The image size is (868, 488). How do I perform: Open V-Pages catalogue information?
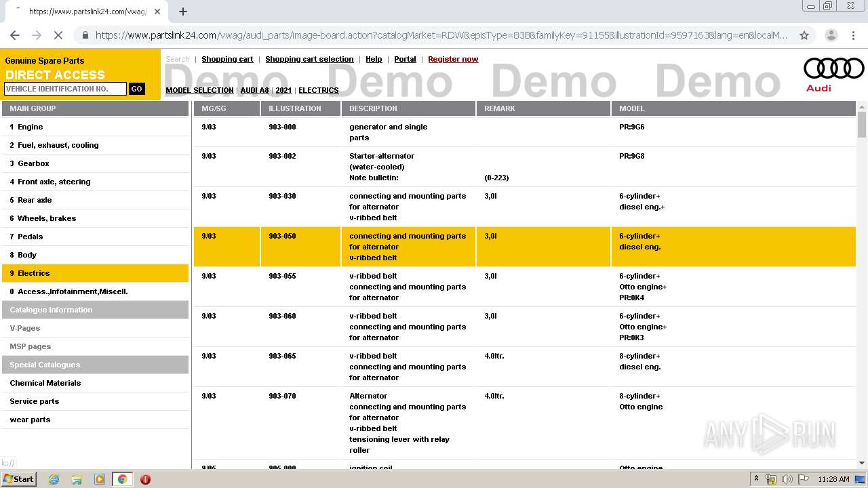click(95, 328)
